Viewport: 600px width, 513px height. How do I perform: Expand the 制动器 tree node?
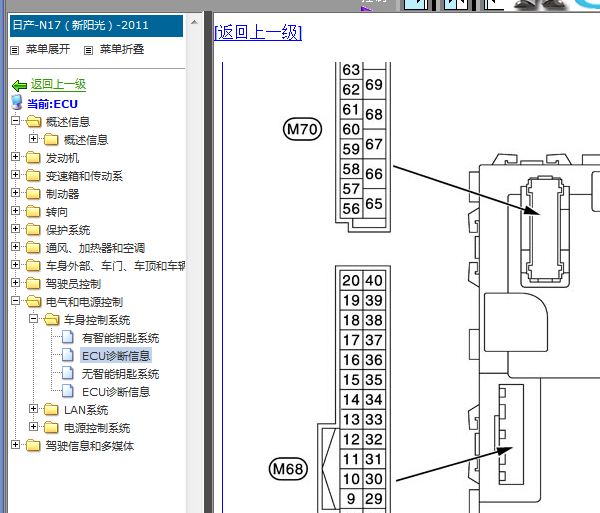[15, 192]
